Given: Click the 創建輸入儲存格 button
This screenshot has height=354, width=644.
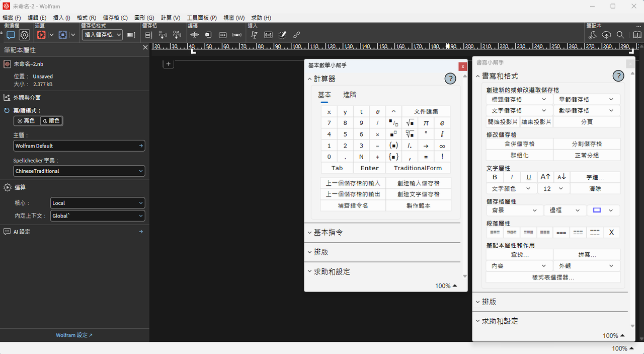Looking at the screenshot, I should [x=418, y=183].
